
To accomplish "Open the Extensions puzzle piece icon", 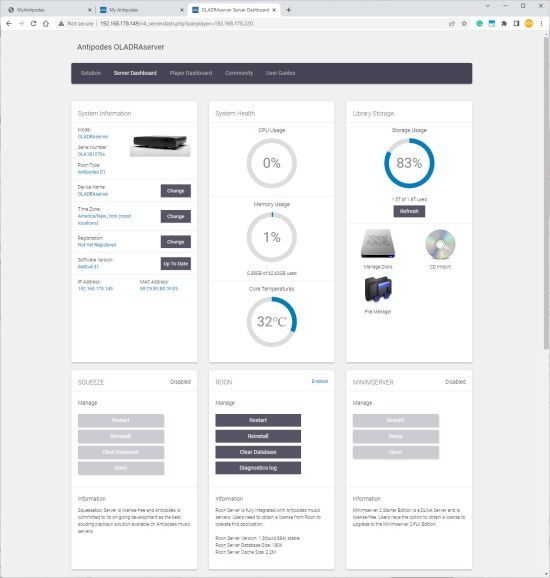I will coord(504,24).
